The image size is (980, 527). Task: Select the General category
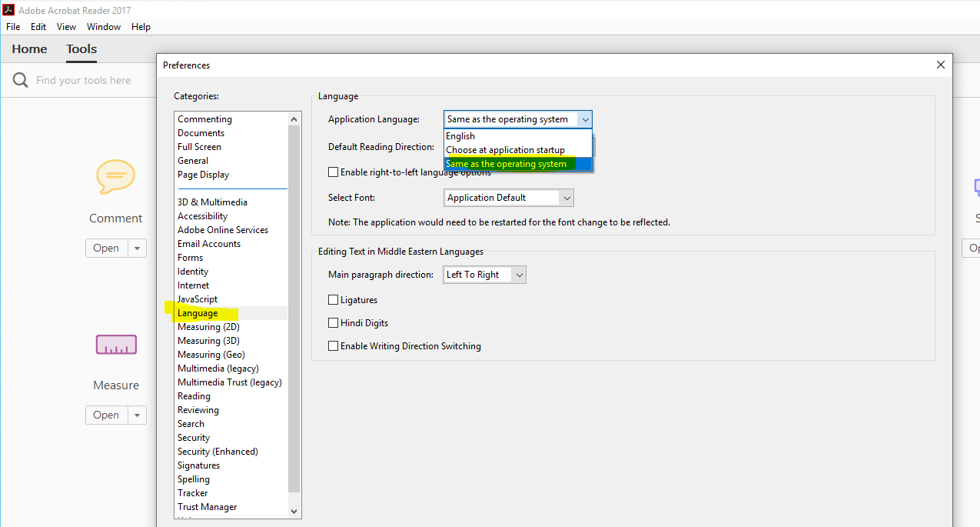(x=193, y=161)
